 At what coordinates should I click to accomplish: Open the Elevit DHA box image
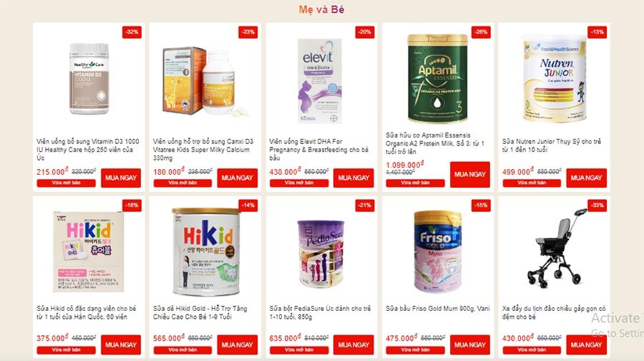320,81
